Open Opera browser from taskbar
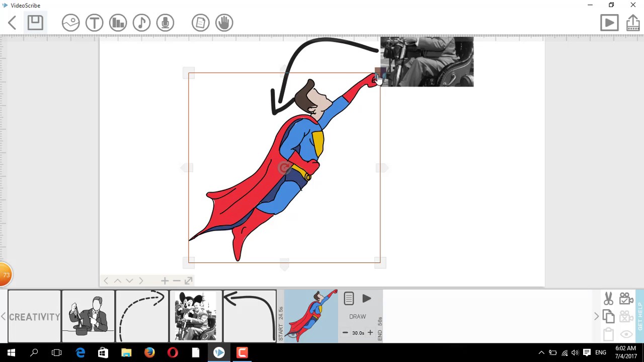Viewport: 644px width, 362px height. coord(173,352)
